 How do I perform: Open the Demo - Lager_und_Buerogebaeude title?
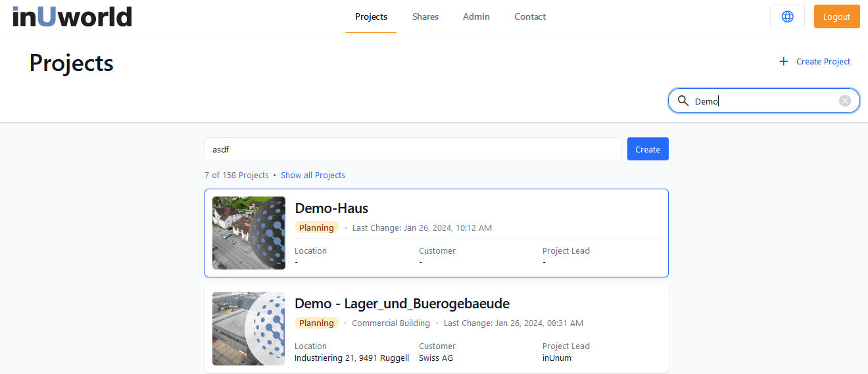[402, 304]
